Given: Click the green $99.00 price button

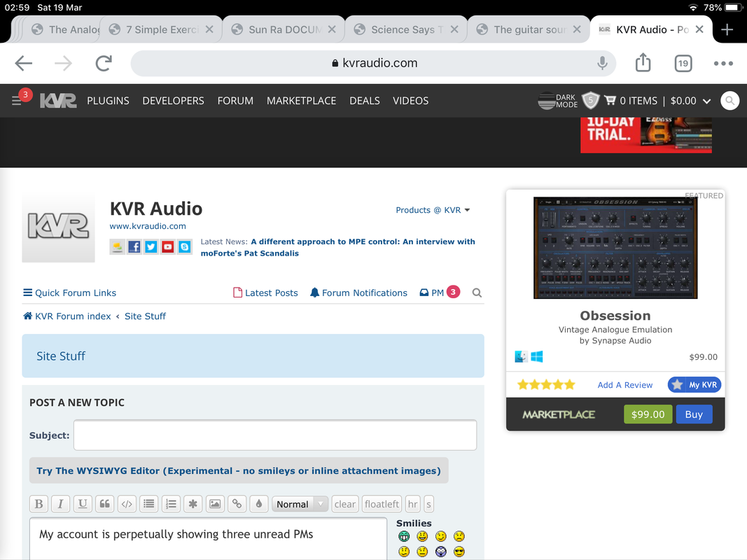Looking at the screenshot, I should pyautogui.click(x=648, y=414).
